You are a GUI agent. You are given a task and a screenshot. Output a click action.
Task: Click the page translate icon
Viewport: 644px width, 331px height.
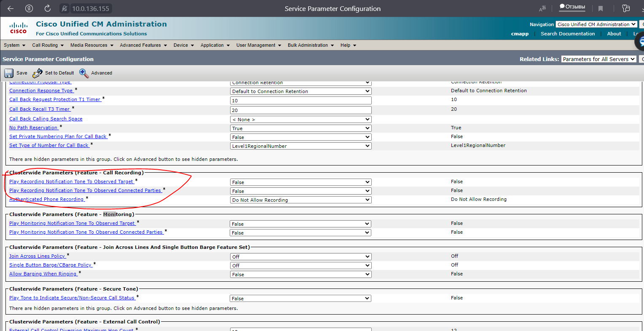point(542,8)
